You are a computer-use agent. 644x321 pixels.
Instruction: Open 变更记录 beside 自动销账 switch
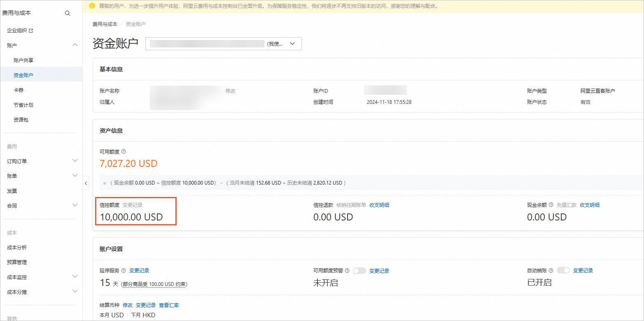pyautogui.click(x=583, y=271)
